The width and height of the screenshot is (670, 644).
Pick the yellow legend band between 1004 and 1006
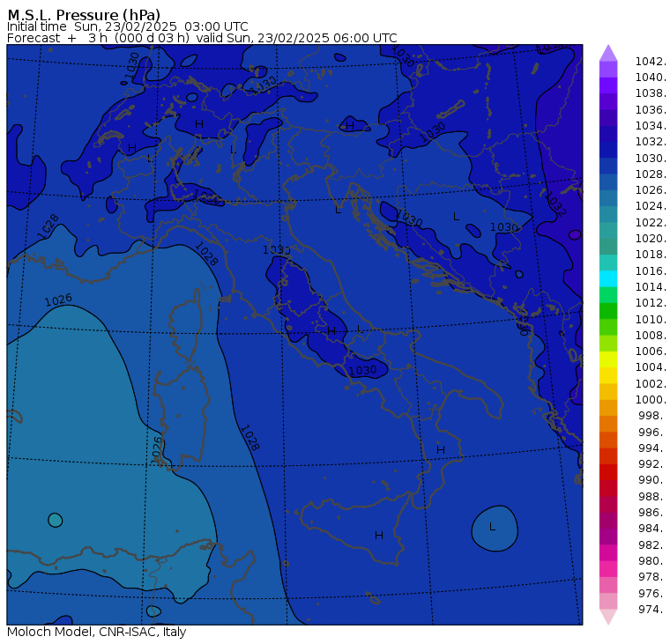coord(608,359)
